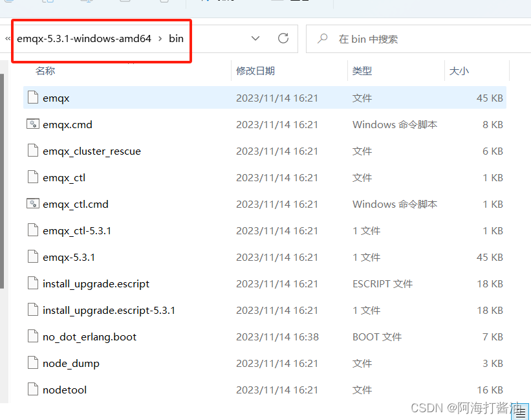Click the emqx_cluster_rescue file icon
Screen dimensions: 531x420
(33, 150)
